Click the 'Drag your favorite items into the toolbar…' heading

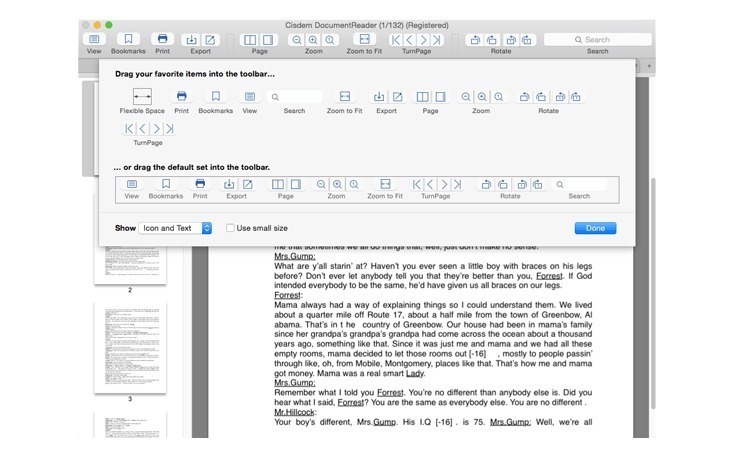click(x=195, y=74)
